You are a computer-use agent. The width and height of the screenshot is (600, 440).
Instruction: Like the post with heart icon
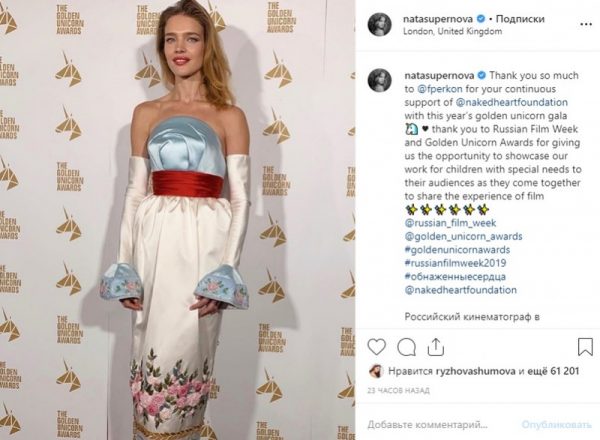click(x=377, y=347)
